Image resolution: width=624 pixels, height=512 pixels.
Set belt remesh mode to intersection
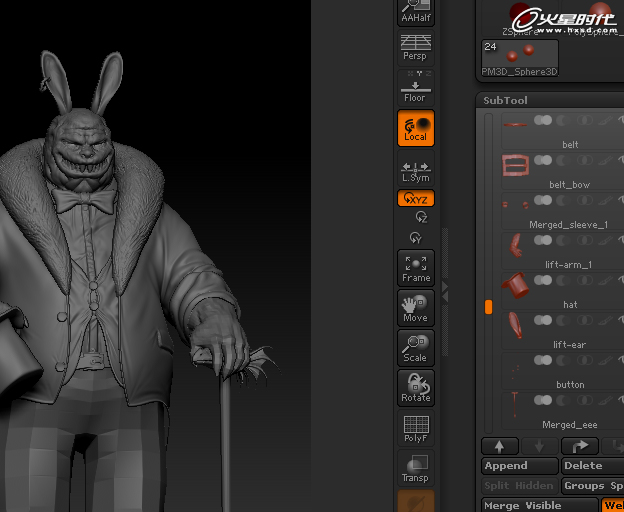[x=585, y=120]
